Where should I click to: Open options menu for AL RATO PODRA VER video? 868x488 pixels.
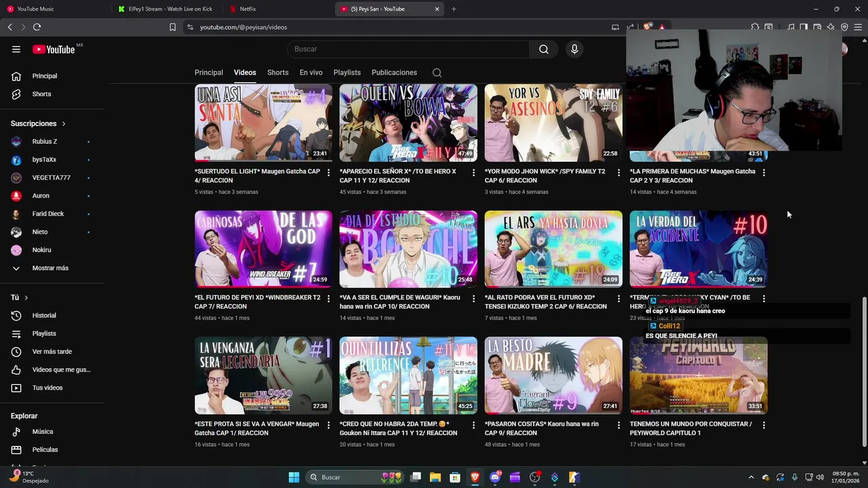click(x=618, y=299)
